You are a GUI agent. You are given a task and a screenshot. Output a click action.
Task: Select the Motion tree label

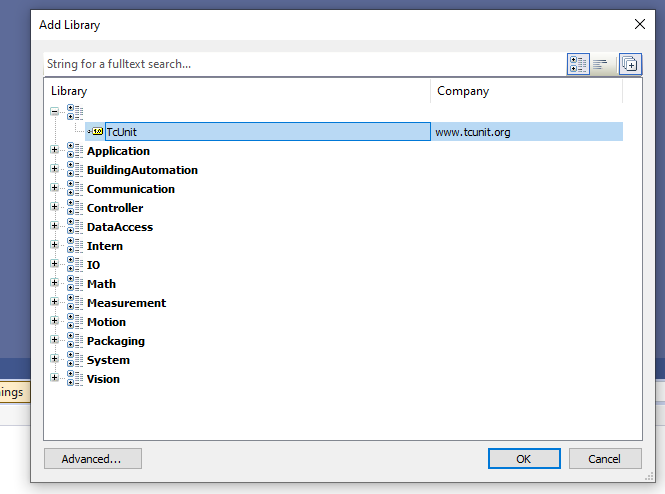(x=106, y=322)
